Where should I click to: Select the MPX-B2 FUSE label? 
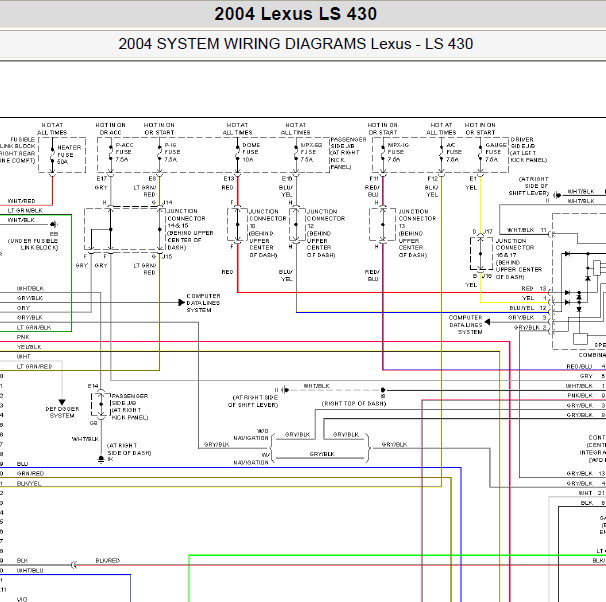[x=311, y=152]
